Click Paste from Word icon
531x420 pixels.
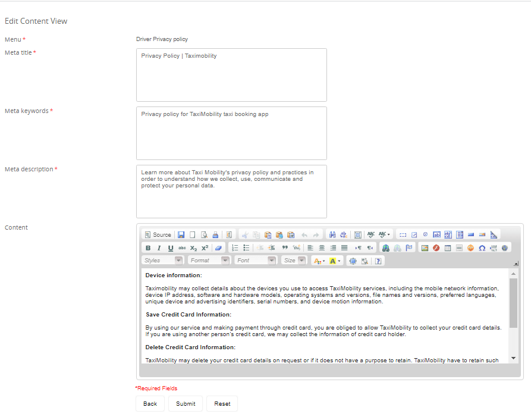point(291,235)
